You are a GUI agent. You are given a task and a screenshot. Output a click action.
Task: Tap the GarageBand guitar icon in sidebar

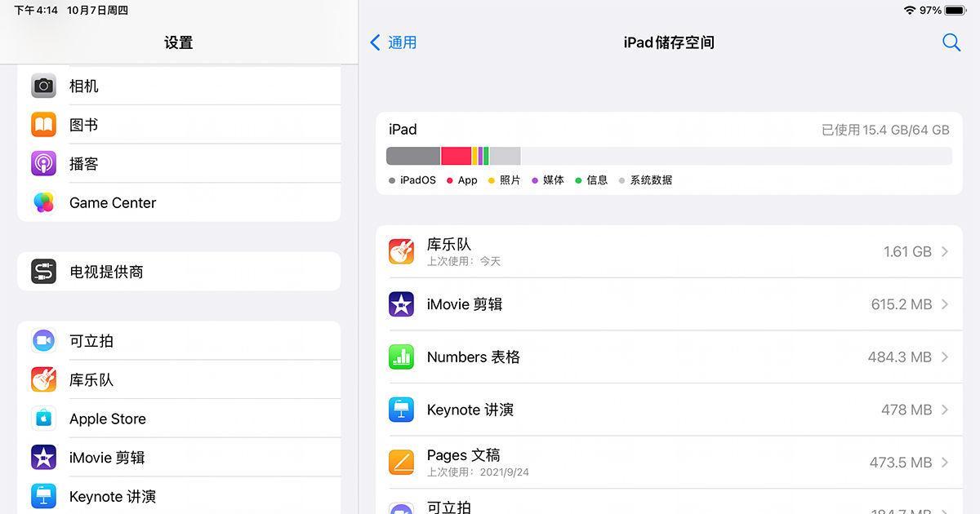tap(43, 380)
